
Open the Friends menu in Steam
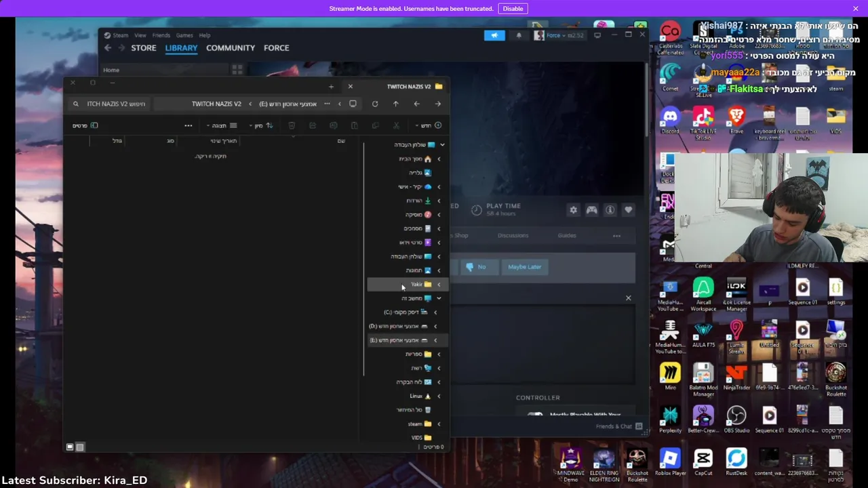(161, 35)
